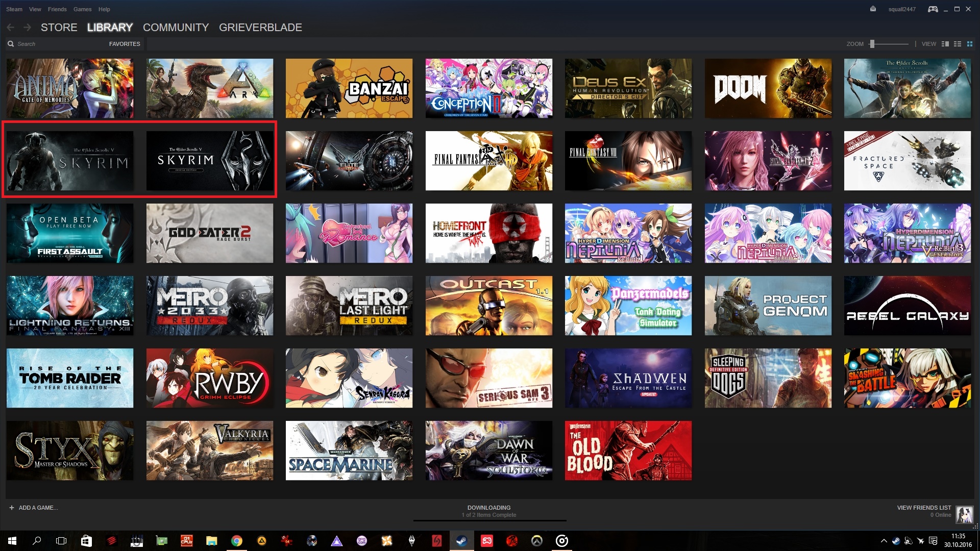This screenshot has height=551, width=980.
Task: Select the Styx Master of Shadows tile
Action: coord(70,450)
